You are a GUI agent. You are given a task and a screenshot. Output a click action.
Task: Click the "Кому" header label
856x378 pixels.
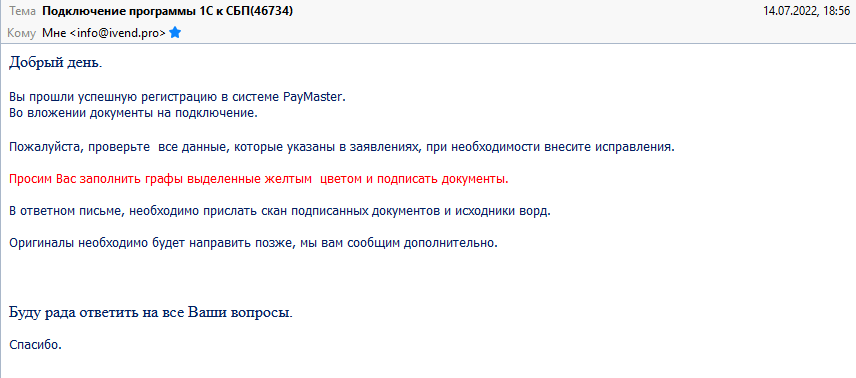pos(22,33)
